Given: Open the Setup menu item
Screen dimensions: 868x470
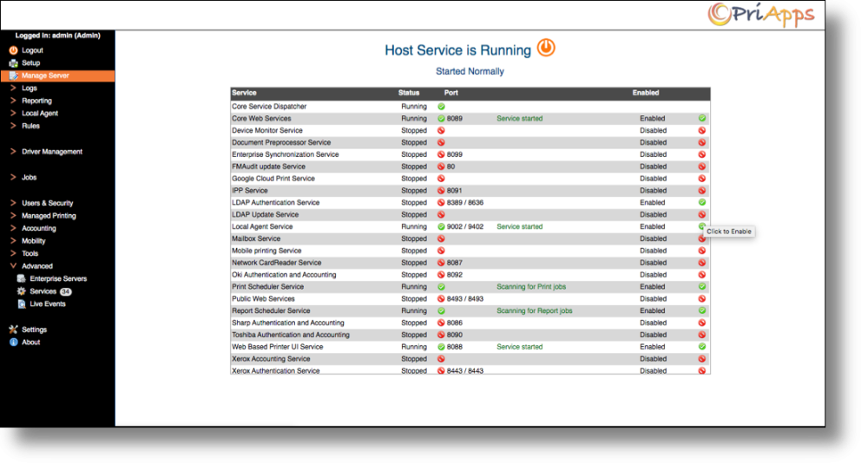Looking at the screenshot, I should point(31,63).
